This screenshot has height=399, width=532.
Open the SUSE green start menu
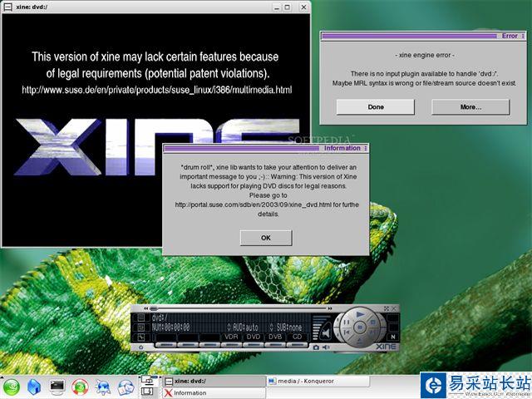pyautogui.click(x=12, y=387)
